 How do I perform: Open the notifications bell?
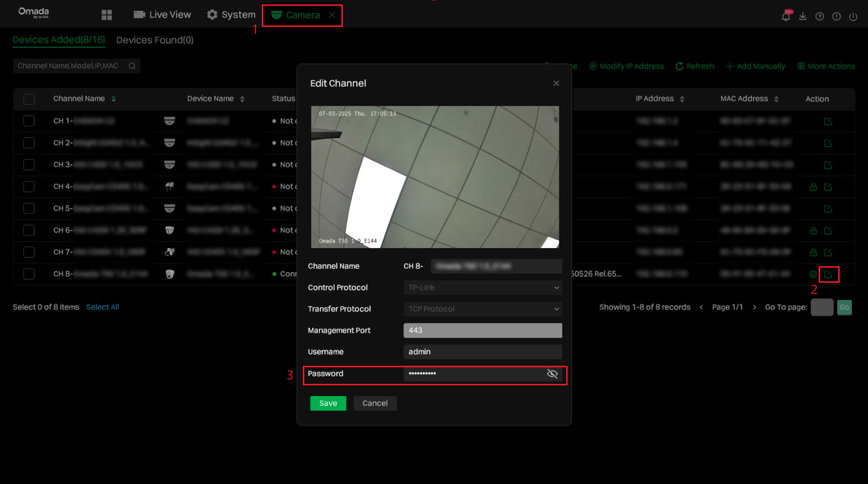(786, 16)
